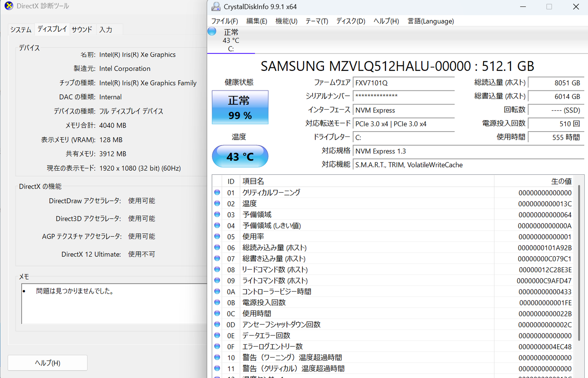The height and width of the screenshot is (378, 588).
Task: Click DirectX 12 Ultimate 使用不可 text
Action: 108,254
